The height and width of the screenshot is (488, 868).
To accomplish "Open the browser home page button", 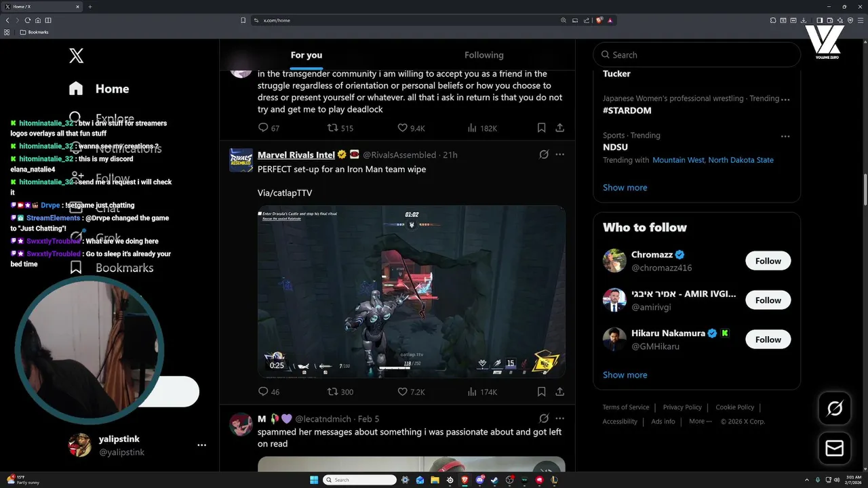I will [x=38, y=20].
